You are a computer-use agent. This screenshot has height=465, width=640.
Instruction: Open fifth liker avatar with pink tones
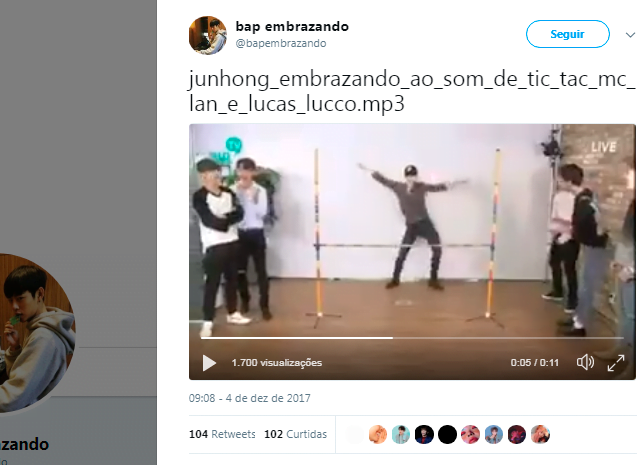point(471,434)
